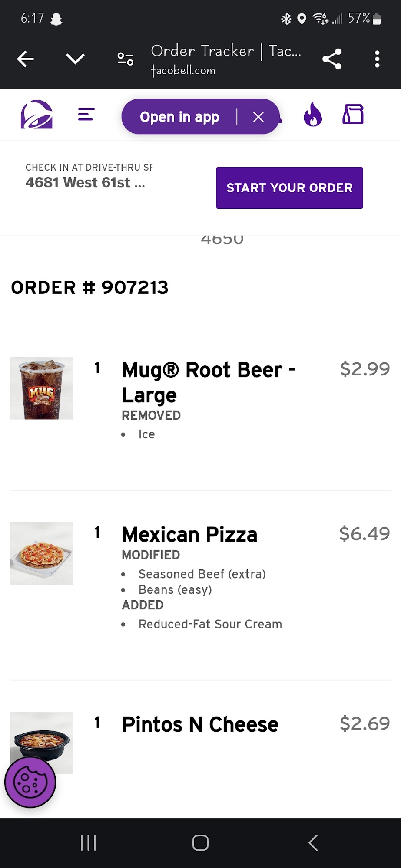Image resolution: width=401 pixels, height=868 pixels.
Task: Go back with the browser arrow
Action: coord(25,59)
